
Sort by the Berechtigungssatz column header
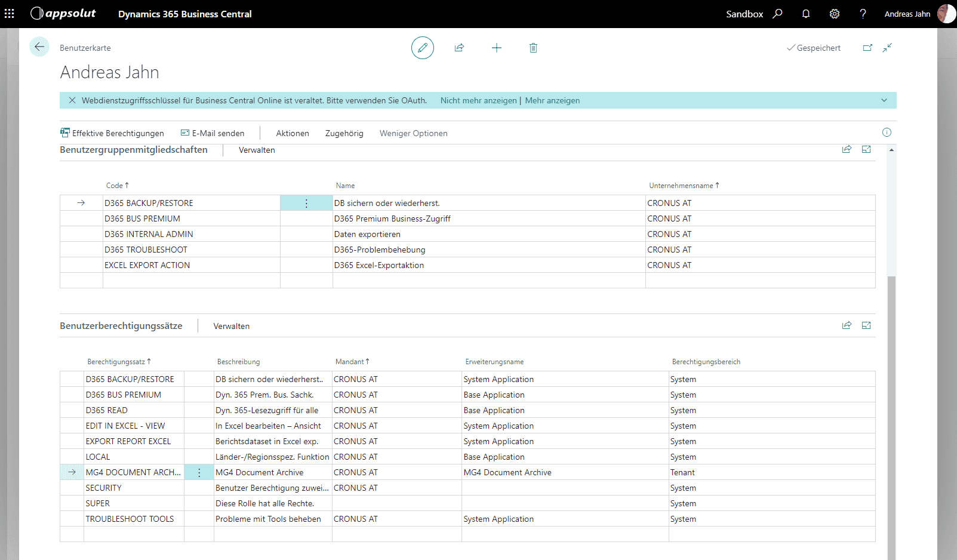coord(116,362)
